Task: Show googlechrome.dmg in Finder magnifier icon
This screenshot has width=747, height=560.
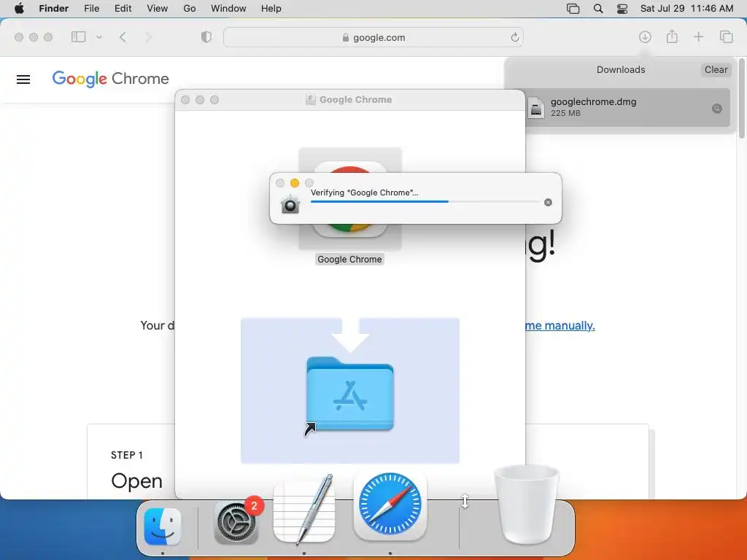Action: [716, 109]
